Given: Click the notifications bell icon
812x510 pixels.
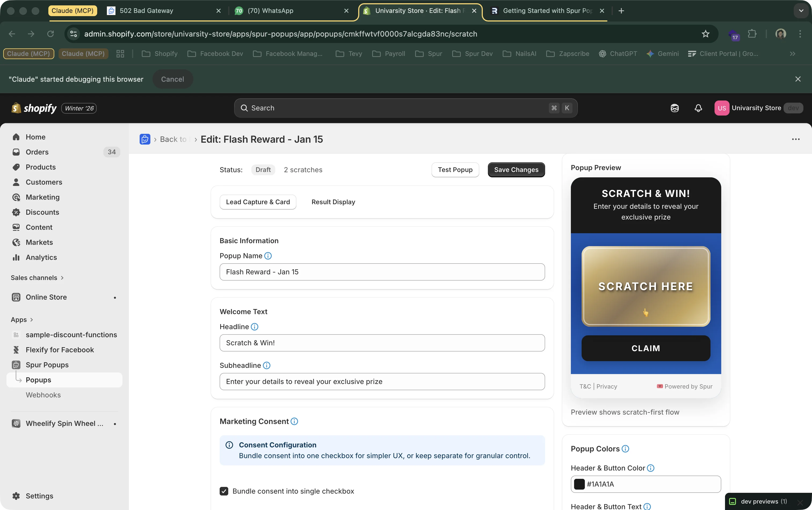Looking at the screenshot, I should (x=698, y=108).
